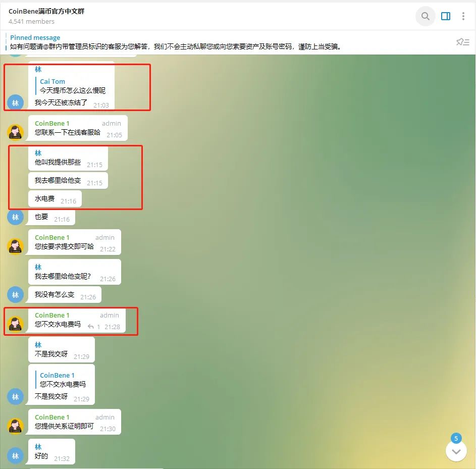Click the unread badge showing 5
This screenshot has width=476, height=469.
pos(456,438)
